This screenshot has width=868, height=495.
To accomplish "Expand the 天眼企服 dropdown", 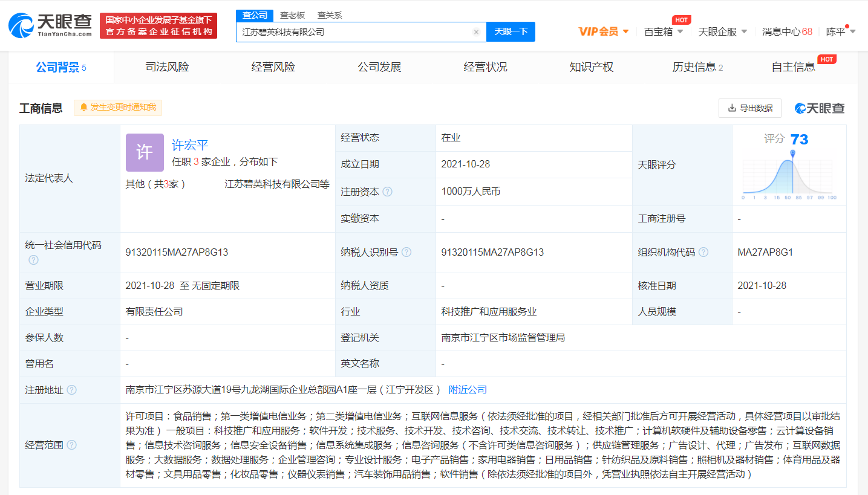I will (x=722, y=31).
